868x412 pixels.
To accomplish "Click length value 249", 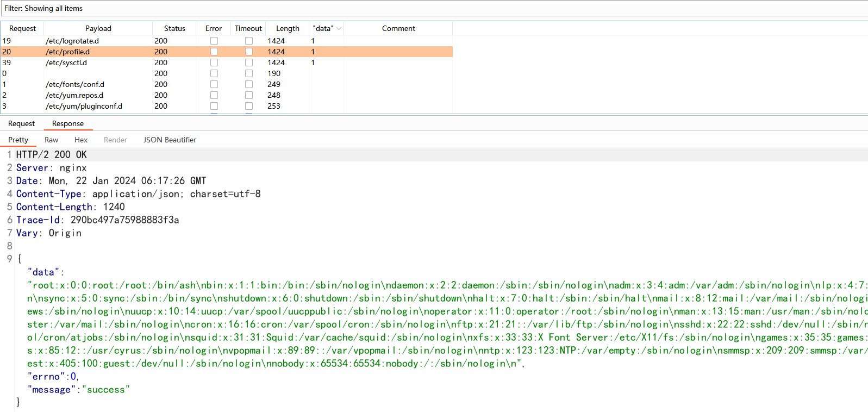I will 274,84.
